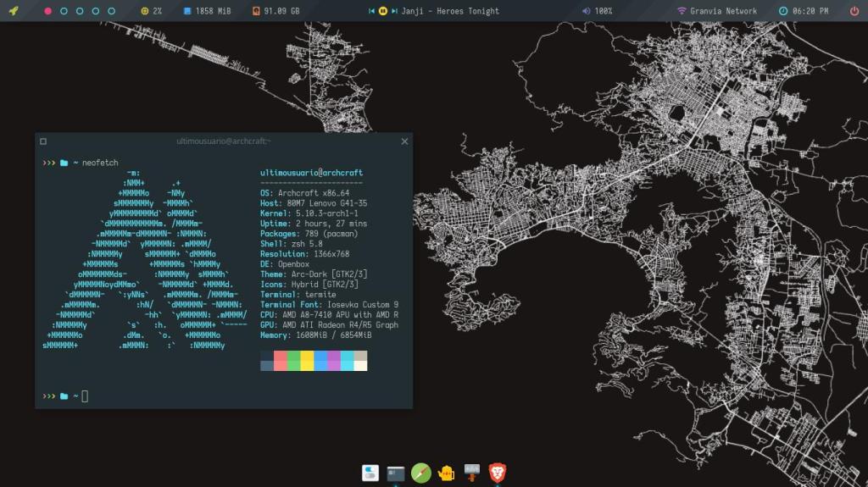Open the rocket launcher menu in the top bar
Screen dimensions: 868x487
point(14,11)
